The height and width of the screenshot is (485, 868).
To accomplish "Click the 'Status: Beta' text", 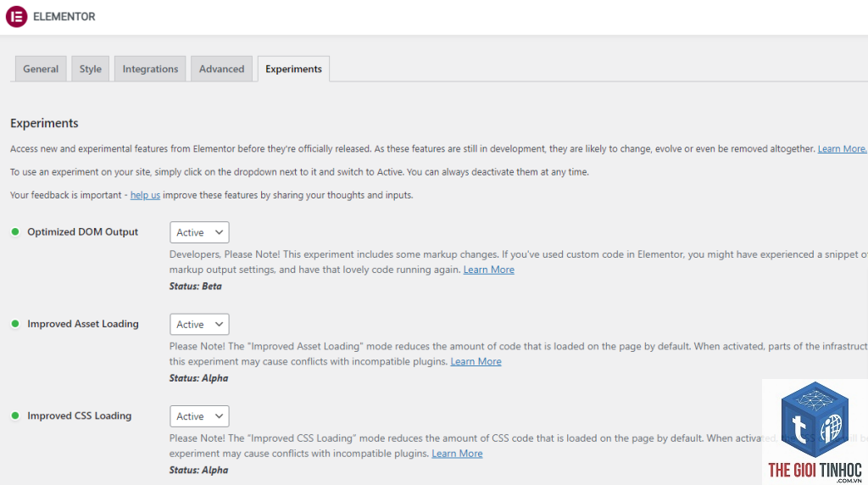I will (196, 287).
